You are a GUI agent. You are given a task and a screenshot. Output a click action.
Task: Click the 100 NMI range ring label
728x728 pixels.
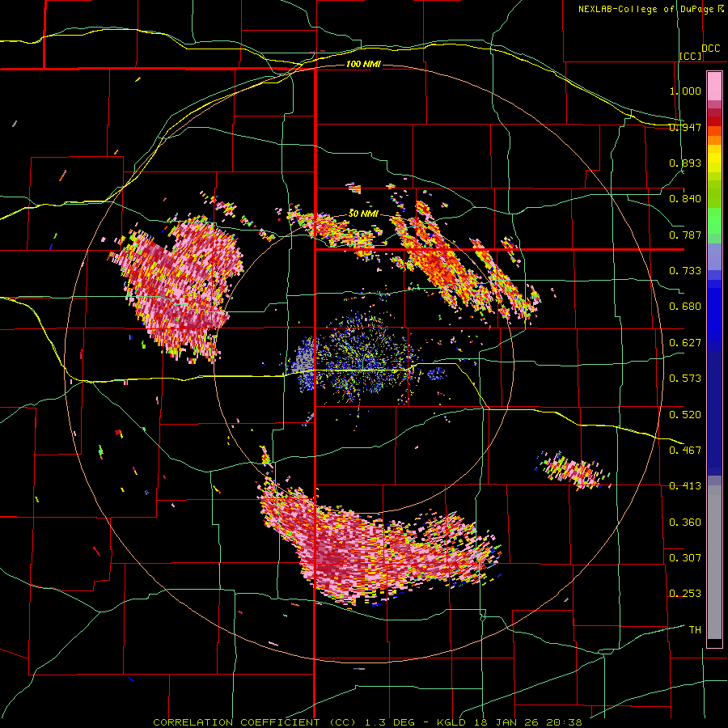363,64
